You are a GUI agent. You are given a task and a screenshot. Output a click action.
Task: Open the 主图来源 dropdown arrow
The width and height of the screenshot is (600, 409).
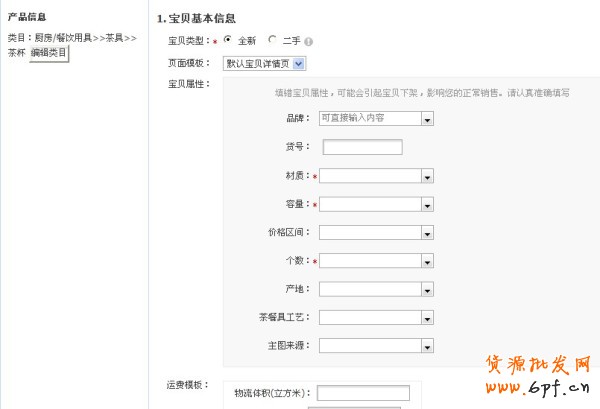pos(427,347)
